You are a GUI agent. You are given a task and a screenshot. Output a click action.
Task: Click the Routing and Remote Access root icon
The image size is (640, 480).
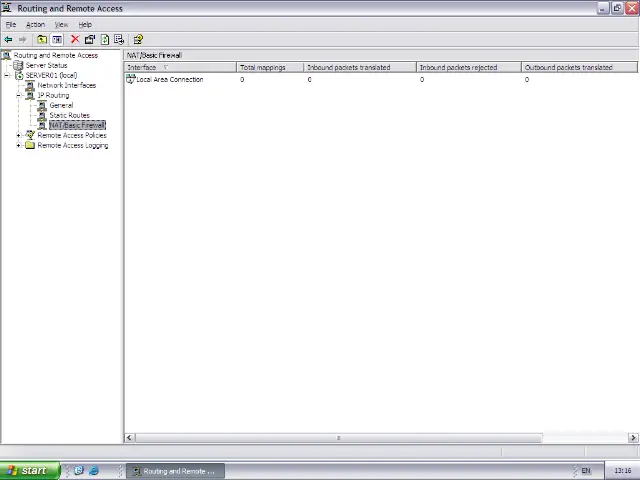point(6,55)
